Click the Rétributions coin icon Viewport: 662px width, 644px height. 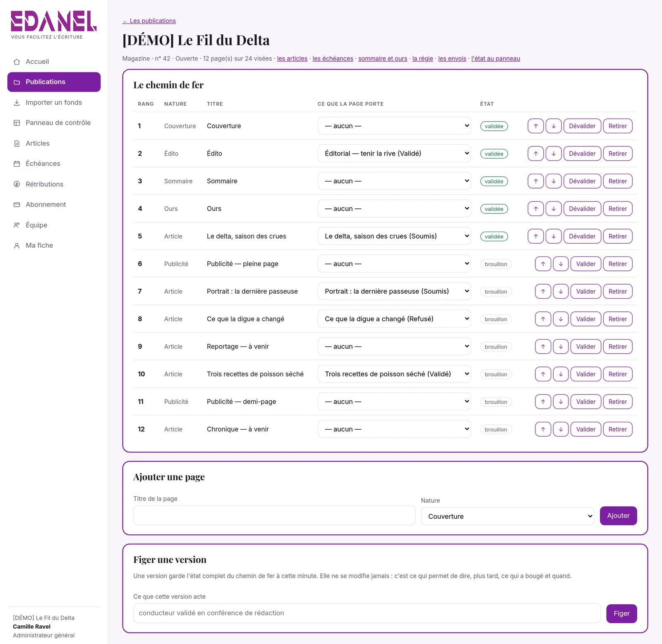click(x=17, y=184)
